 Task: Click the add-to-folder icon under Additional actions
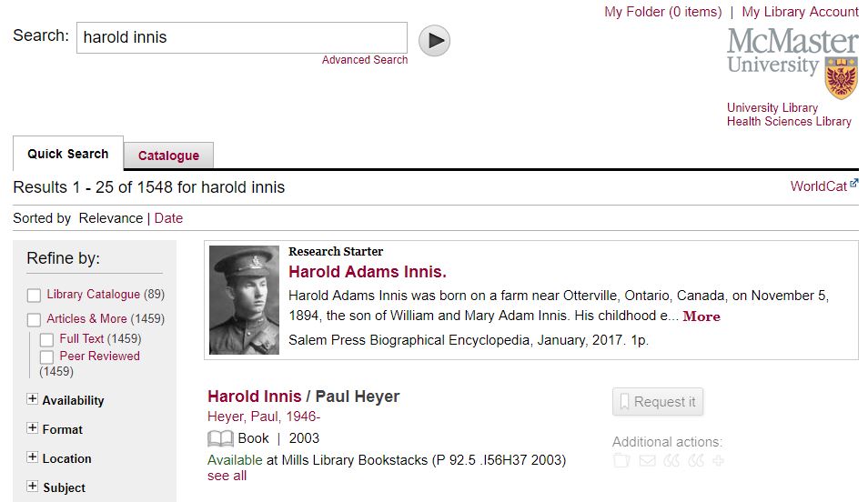tap(621, 461)
